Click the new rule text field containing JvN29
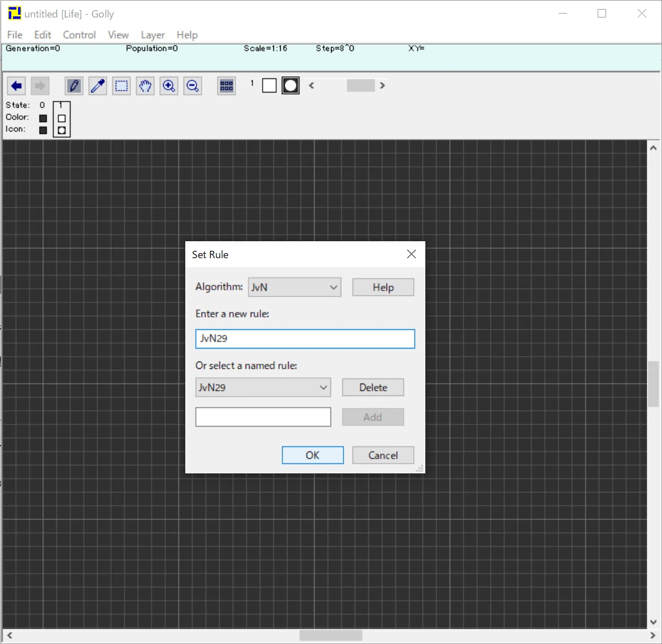Screen dimensions: 662x644 [305, 339]
